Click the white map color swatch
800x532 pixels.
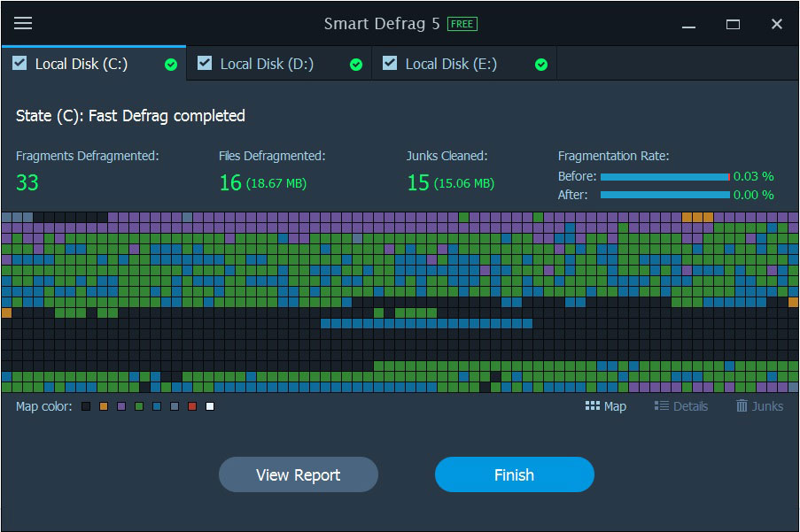[x=210, y=406]
